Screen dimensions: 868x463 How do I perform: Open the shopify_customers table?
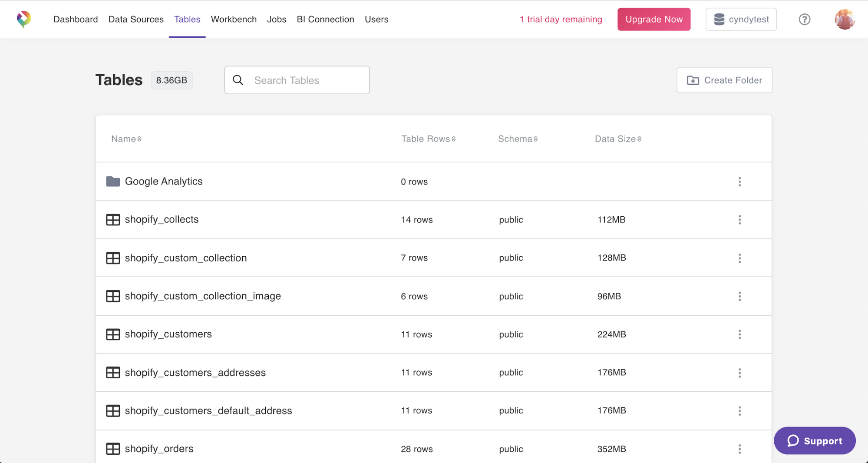168,334
